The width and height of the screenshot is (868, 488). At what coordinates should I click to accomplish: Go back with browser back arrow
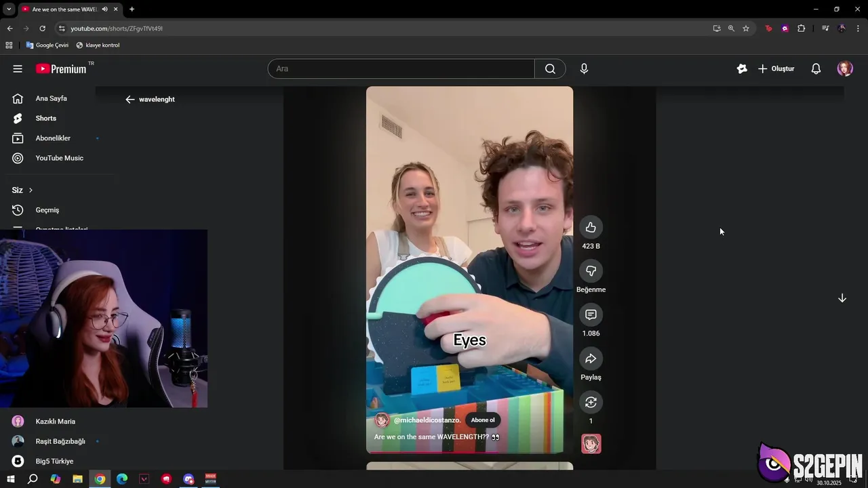9,28
